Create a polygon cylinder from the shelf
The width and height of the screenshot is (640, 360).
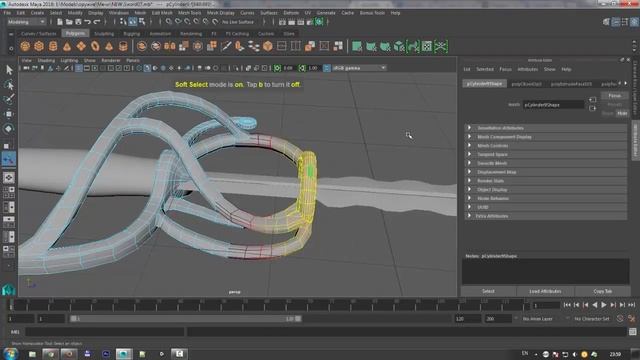[x=53, y=46]
